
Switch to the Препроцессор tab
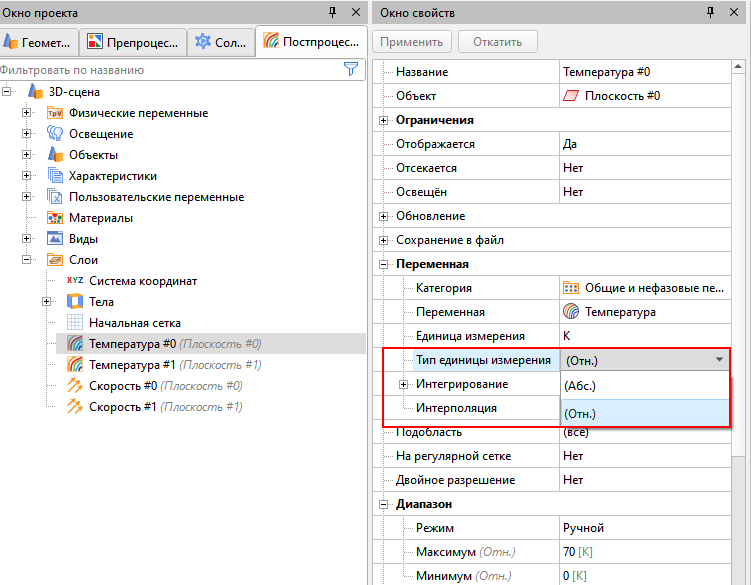[133, 42]
